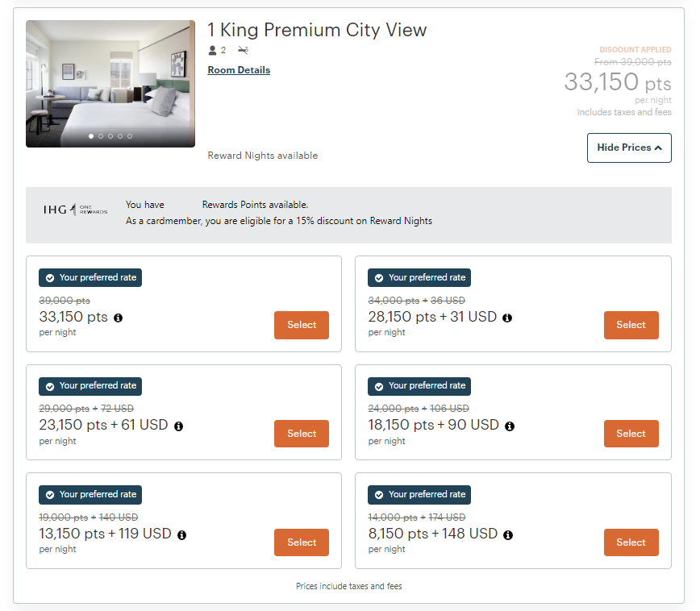This screenshot has height=611, width=700.
Task: Click the guest occupancy icon showing 2
Action: coord(212,50)
